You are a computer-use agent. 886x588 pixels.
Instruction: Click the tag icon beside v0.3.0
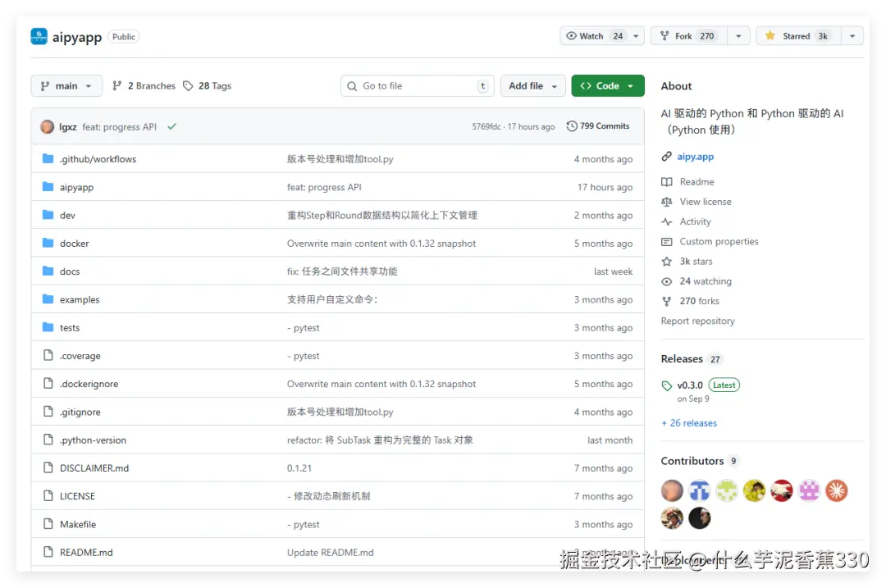click(x=667, y=385)
